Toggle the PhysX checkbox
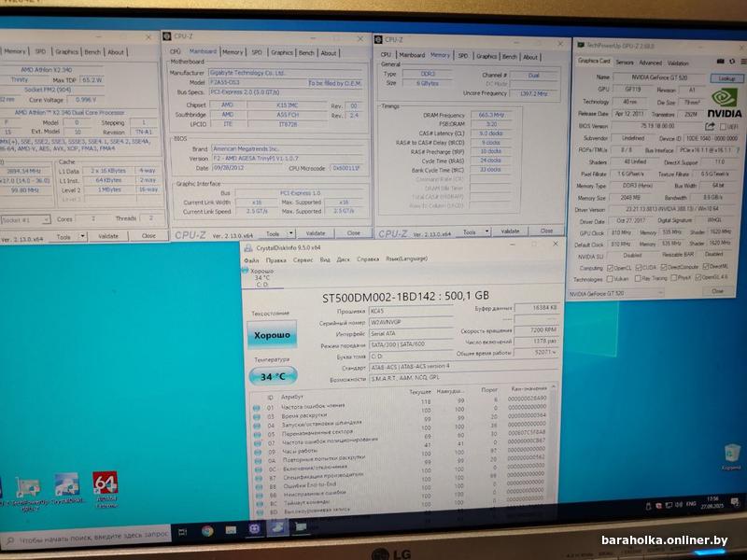The image size is (747, 560). [673, 278]
